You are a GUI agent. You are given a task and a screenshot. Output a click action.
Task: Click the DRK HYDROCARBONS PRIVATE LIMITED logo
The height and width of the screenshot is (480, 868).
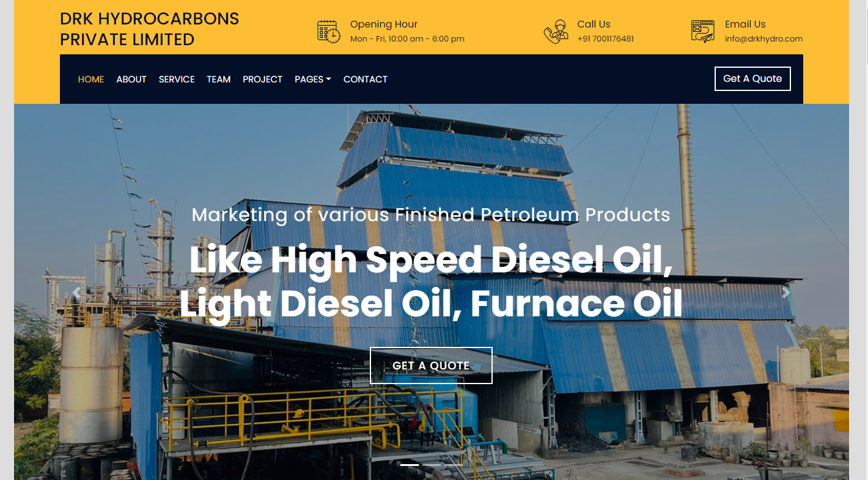[x=150, y=29]
